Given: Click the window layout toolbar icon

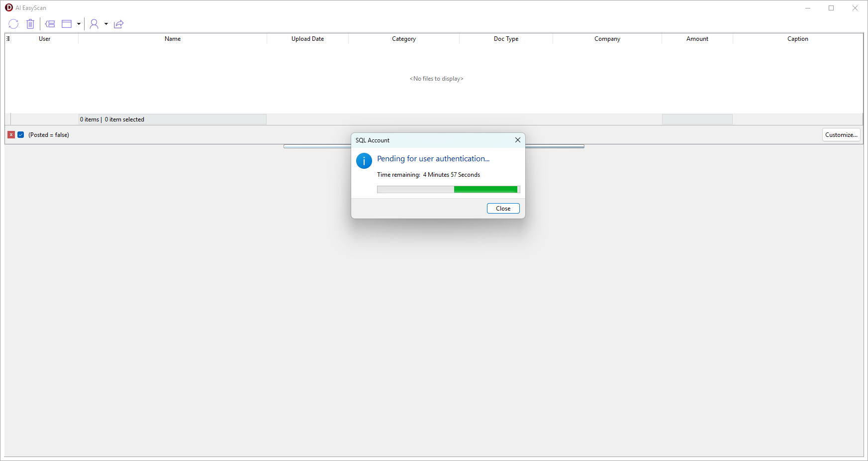Looking at the screenshot, I should pos(67,24).
